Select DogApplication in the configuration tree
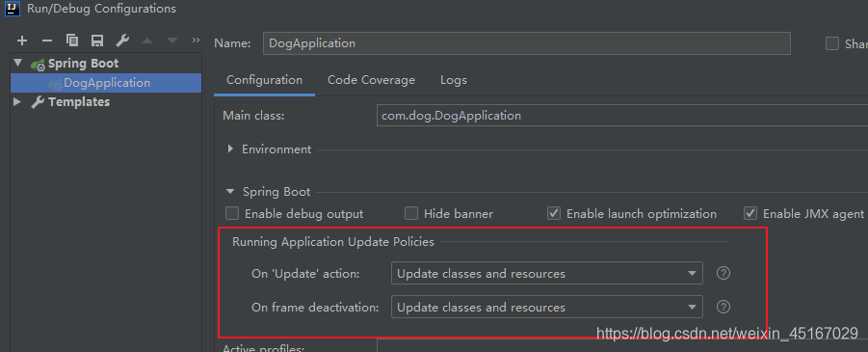Viewport: 868px width, 352px height. [x=106, y=83]
